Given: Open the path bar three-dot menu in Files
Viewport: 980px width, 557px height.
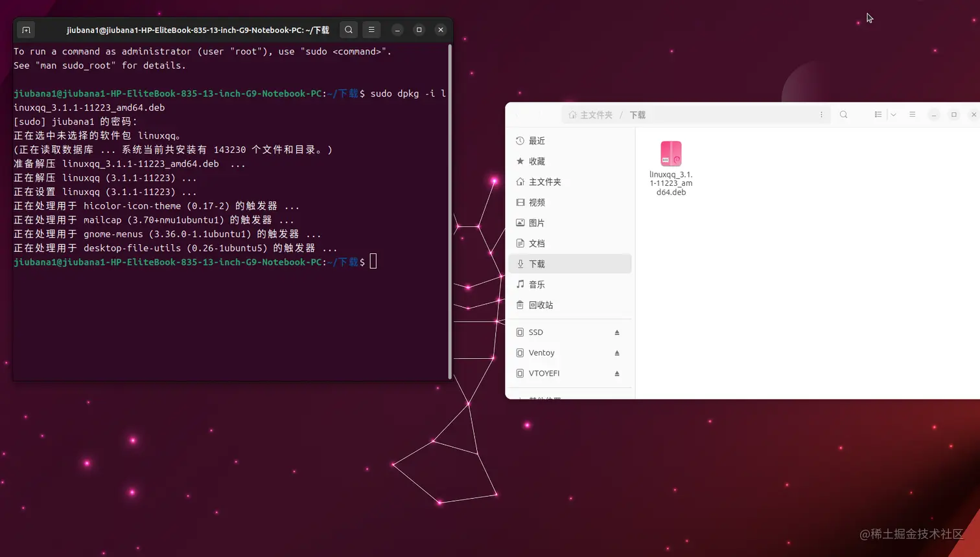Looking at the screenshot, I should coord(821,115).
